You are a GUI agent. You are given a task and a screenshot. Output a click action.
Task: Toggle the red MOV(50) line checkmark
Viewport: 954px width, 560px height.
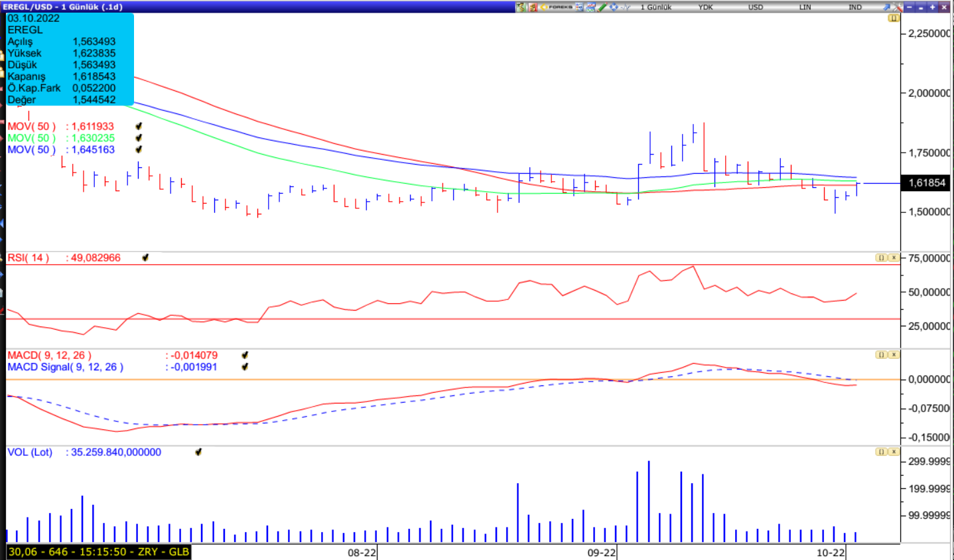139,126
